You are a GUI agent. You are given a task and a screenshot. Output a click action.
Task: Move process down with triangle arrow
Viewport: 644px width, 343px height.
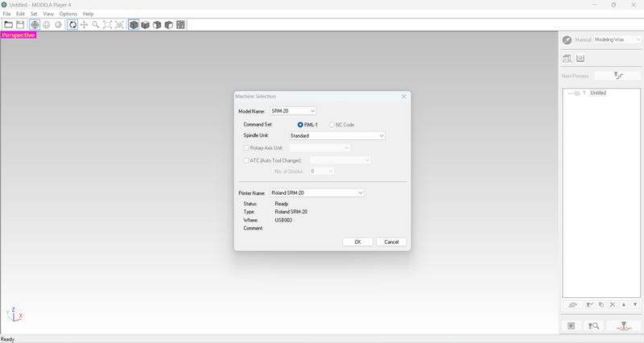point(635,305)
